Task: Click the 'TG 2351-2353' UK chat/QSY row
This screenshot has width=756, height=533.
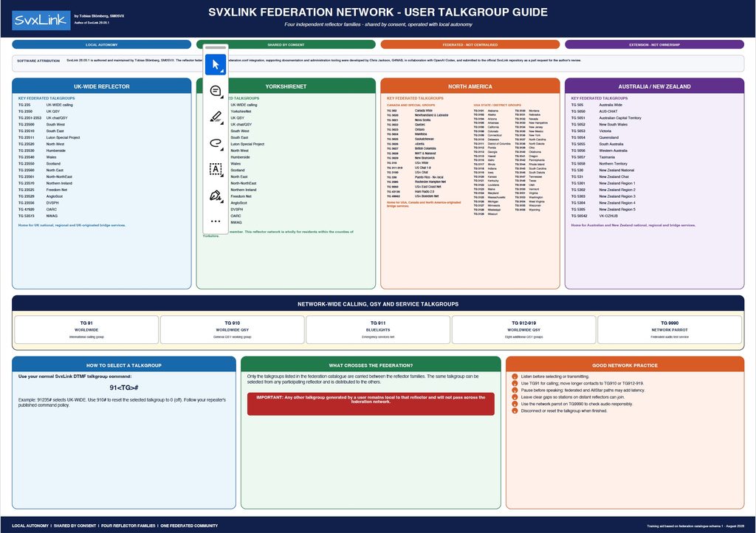Action: point(43,117)
